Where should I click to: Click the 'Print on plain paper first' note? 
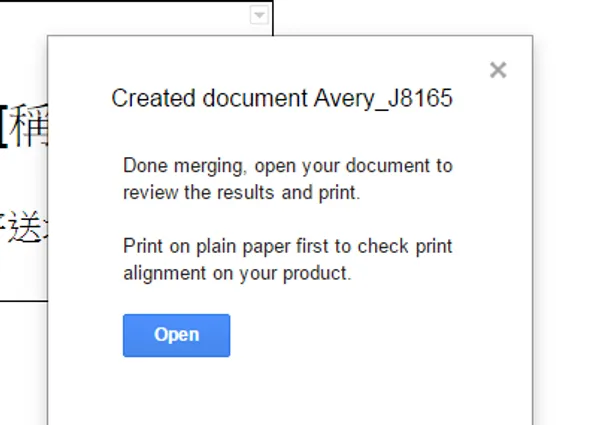click(288, 259)
